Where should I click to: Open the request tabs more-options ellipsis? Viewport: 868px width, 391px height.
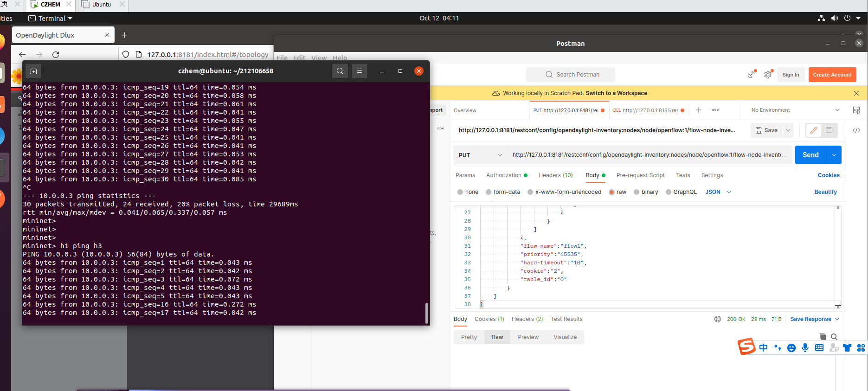click(x=715, y=110)
